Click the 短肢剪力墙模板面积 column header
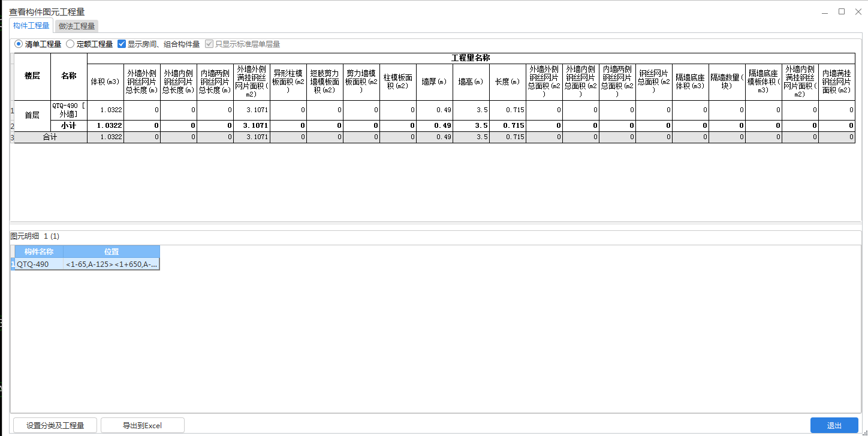This screenshot has width=868, height=436. [x=325, y=82]
